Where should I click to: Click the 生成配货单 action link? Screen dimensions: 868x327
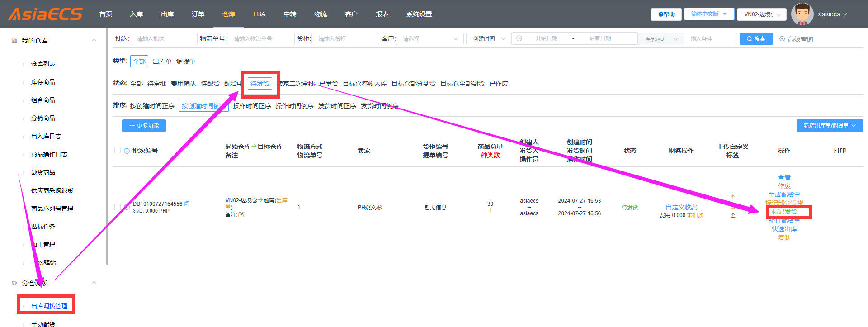coord(784,194)
